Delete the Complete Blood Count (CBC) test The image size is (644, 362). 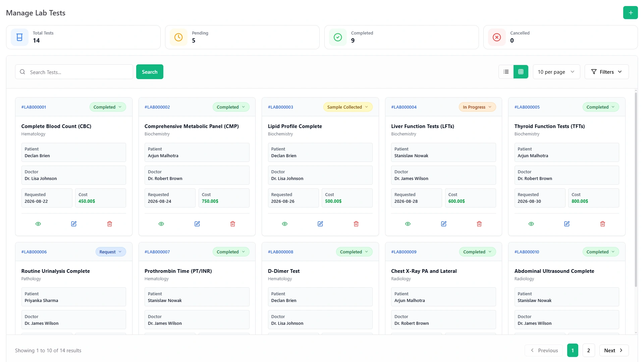(110, 224)
